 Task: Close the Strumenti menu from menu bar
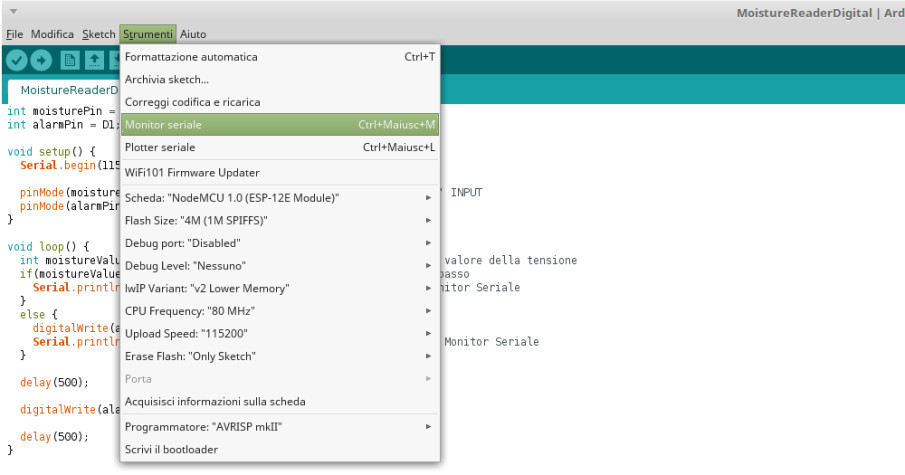coord(148,34)
